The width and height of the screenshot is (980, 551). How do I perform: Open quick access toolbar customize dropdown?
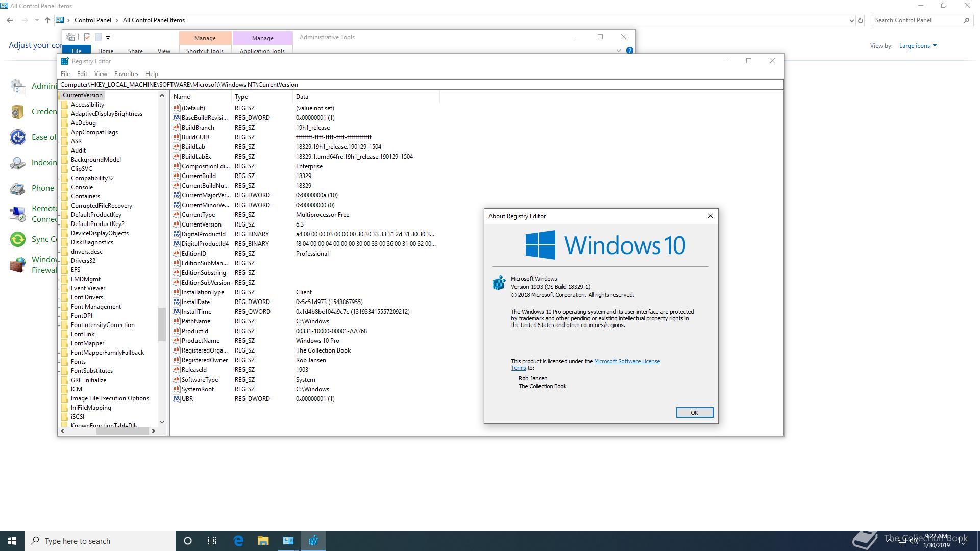point(108,37)
